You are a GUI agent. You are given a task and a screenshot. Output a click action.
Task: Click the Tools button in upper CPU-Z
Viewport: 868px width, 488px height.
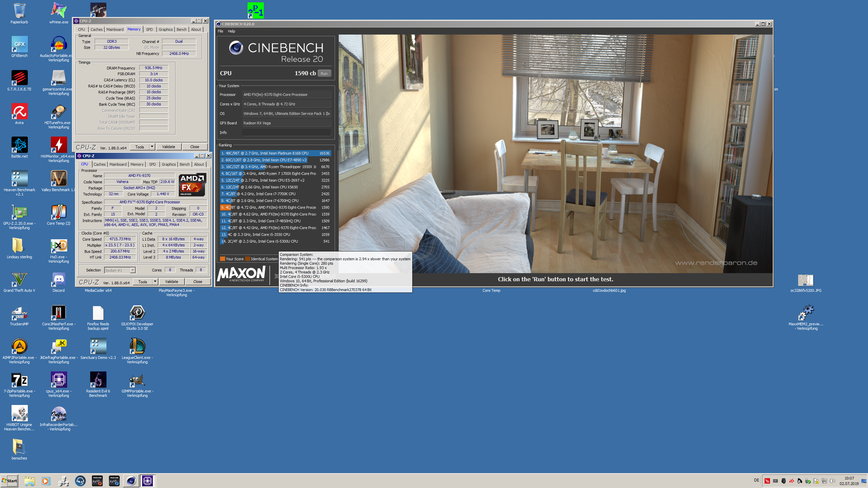(140, 147)
